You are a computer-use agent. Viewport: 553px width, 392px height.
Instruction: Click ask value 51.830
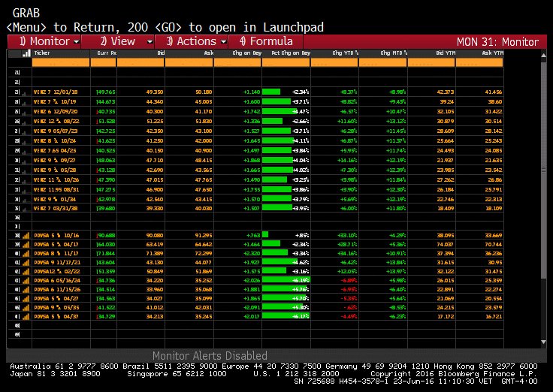(x=204, y=121)
